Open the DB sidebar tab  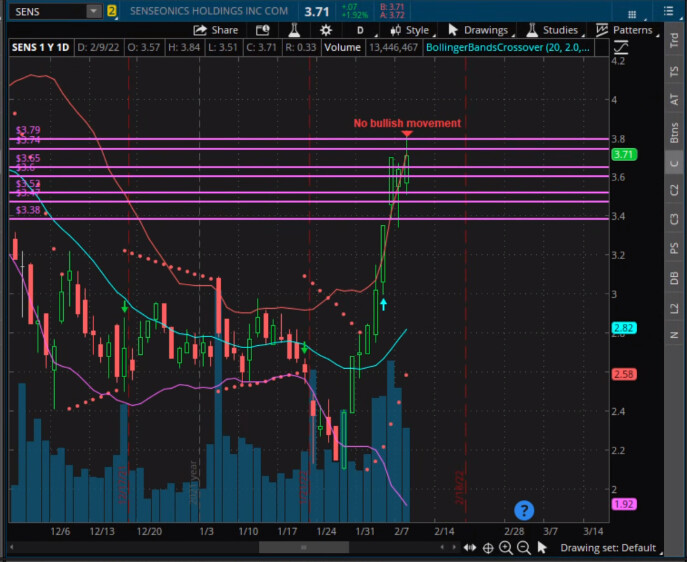pyautogui.click(x=674, y=278)
